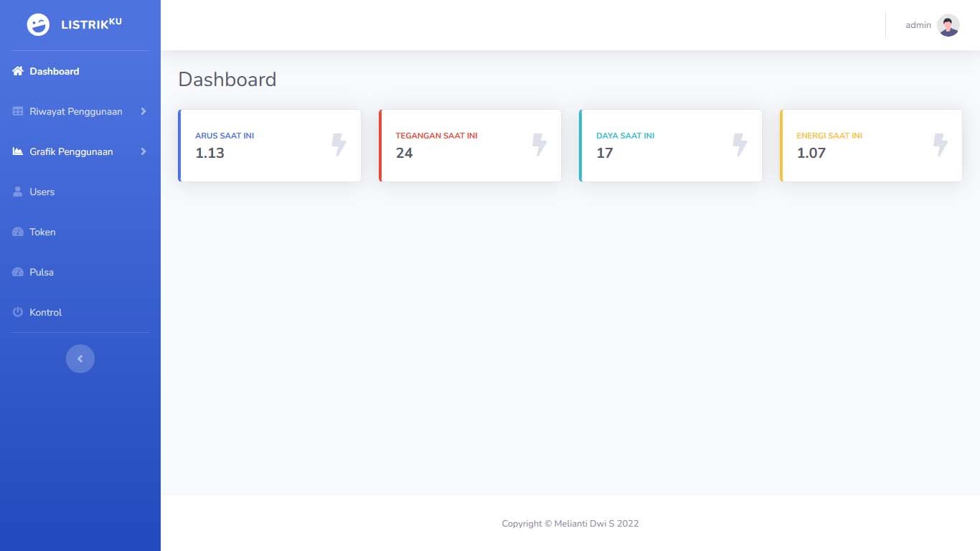Click the Grafik Penggunaan chart icon
Viewport: 980px width, 551px height.
click(18, 151)
